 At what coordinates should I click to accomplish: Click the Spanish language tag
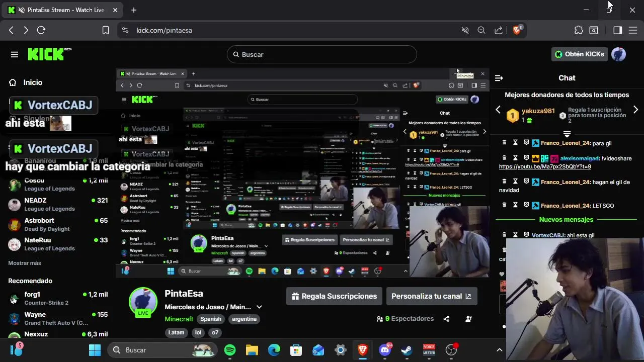pyautogui.click(x=211, y=319)
